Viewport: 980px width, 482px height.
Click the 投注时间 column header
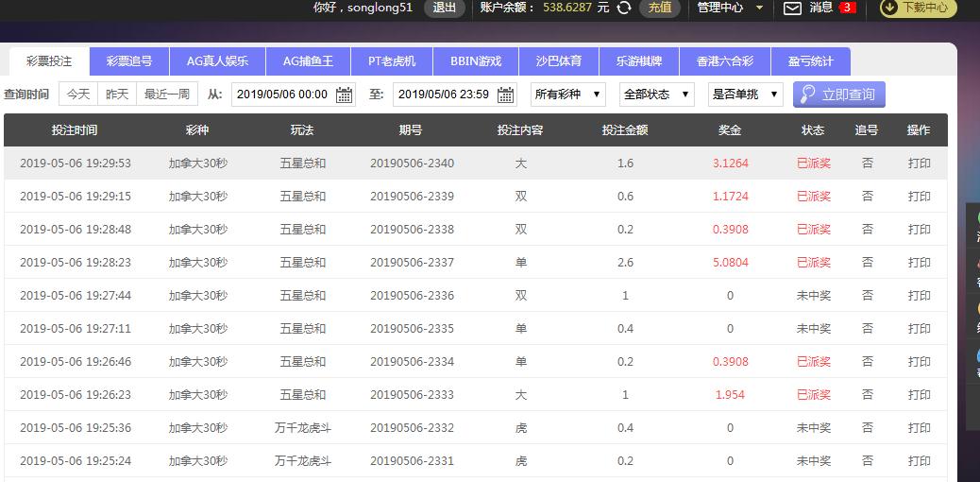[x=75, y=130]
